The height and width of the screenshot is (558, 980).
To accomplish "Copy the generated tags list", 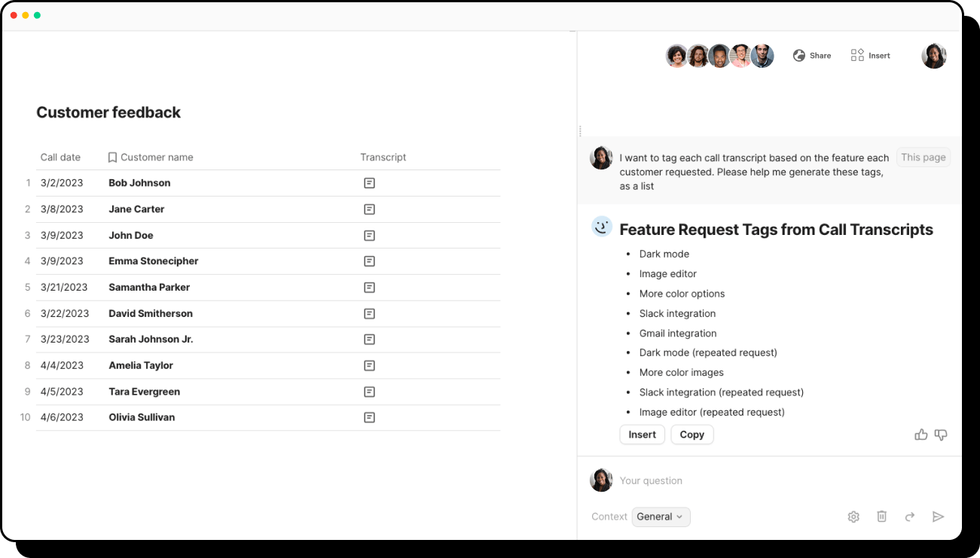I will [691, 435].
